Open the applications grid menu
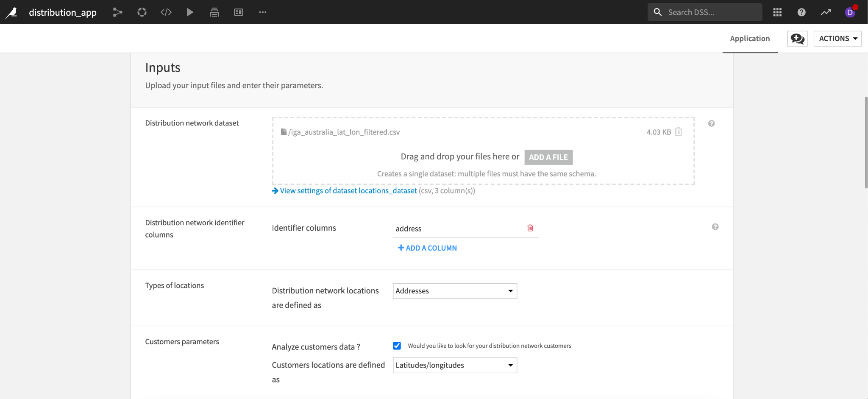The height and width of the screenshot is (399, 868). tap(777, 12)
